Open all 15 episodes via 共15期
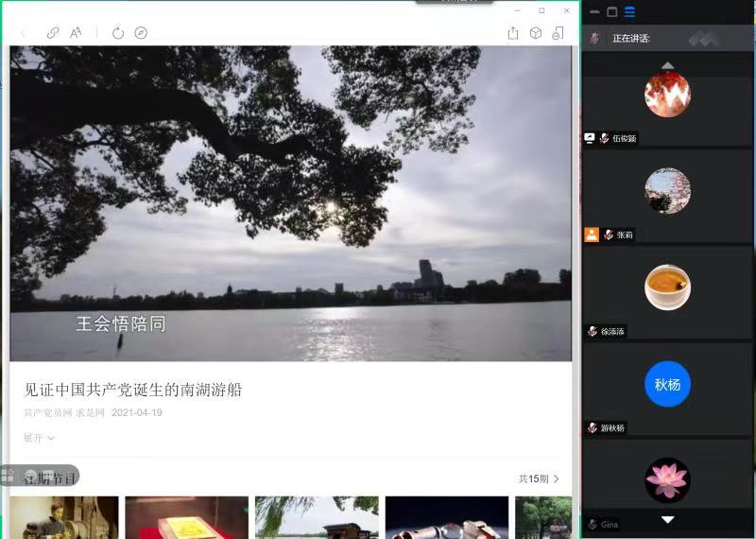The height and width of the screenshot is (539, 756). (x=539, y=479)
